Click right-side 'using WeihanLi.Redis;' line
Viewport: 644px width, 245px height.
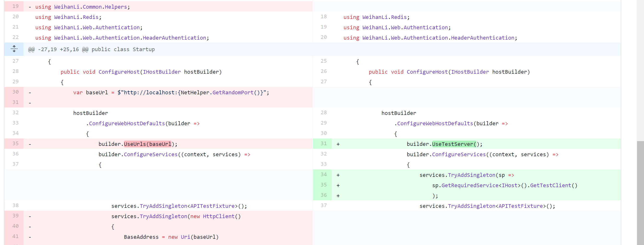[x=377, y=17]
